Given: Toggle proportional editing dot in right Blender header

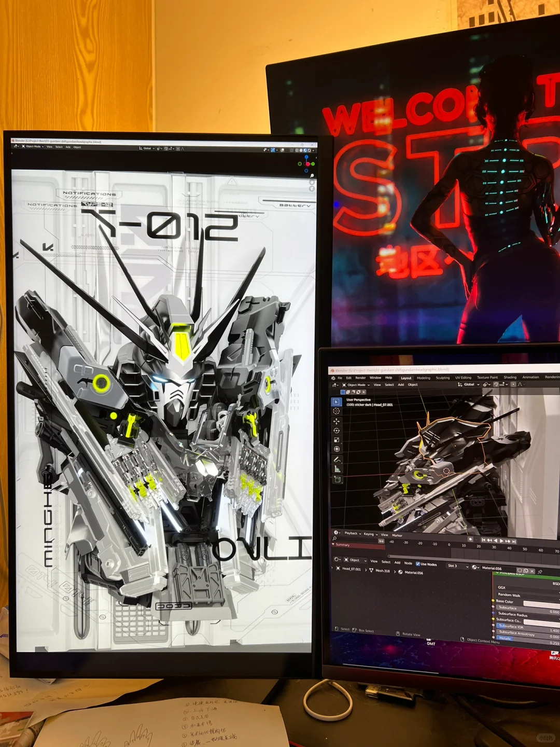Looking at the screenshot, I should coord(513,384).
